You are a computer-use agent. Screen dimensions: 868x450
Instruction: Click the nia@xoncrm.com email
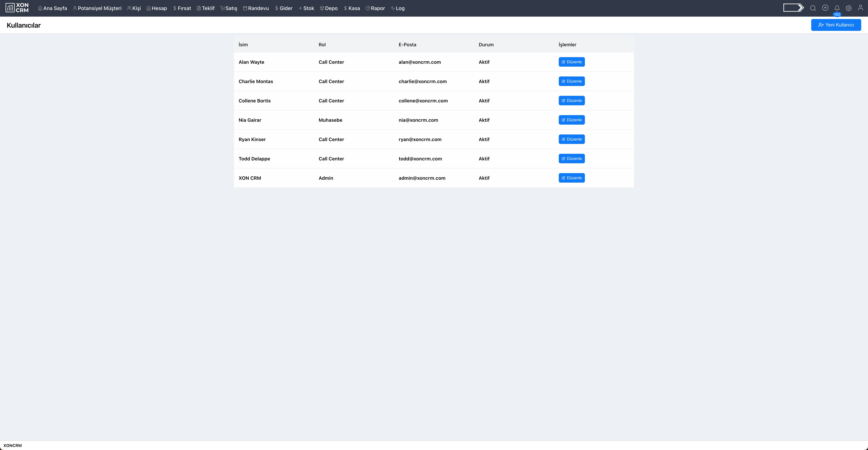[x=418, y=120]
